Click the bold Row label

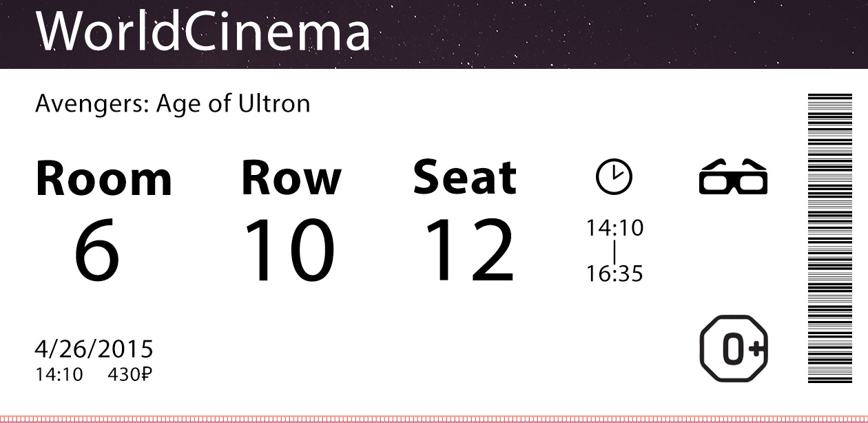coord(291,177)
